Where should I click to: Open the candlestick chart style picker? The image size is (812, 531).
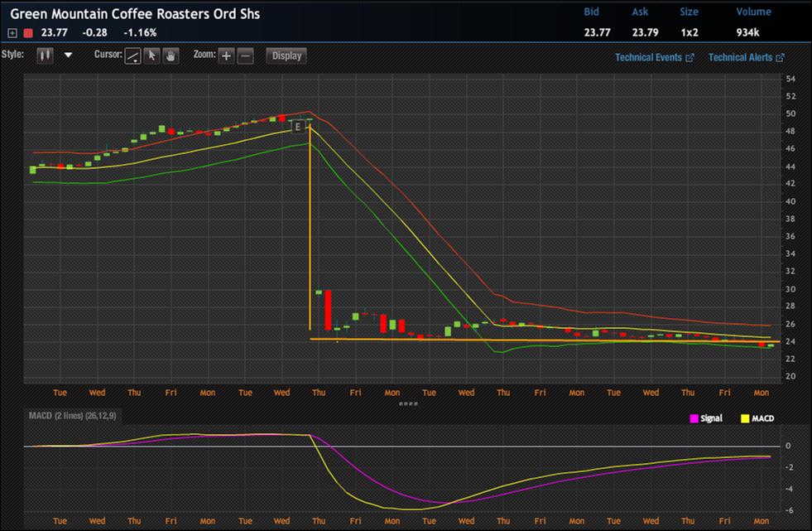(45, 56)
